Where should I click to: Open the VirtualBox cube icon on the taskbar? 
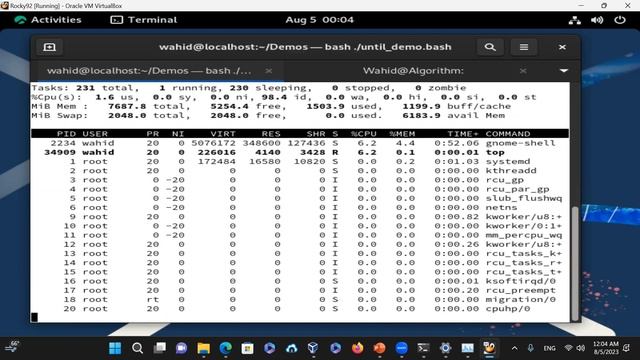tap(313, 348)
